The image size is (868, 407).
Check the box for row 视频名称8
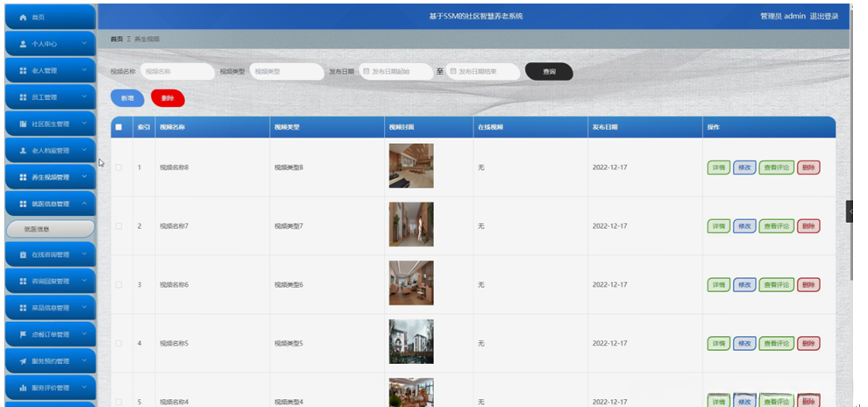118,168
